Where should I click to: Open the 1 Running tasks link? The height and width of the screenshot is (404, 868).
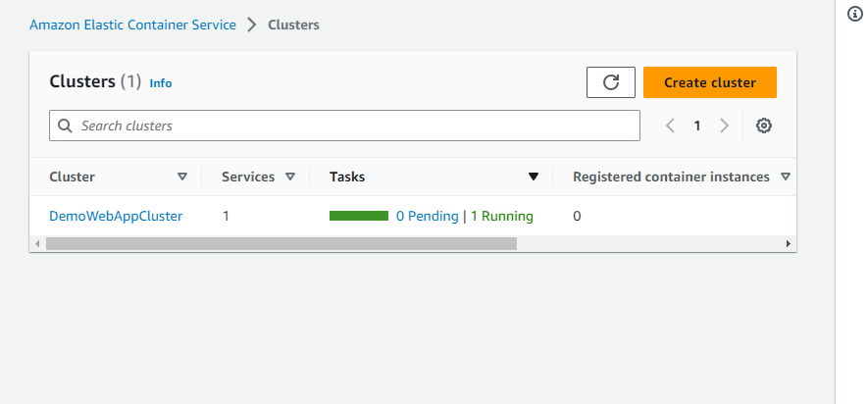502,216
